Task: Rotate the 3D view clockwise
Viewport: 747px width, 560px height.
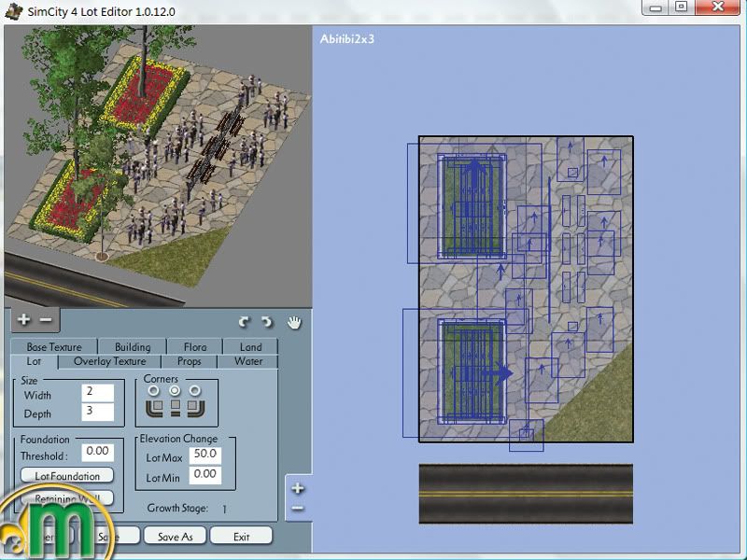Action: click(267, 322)
